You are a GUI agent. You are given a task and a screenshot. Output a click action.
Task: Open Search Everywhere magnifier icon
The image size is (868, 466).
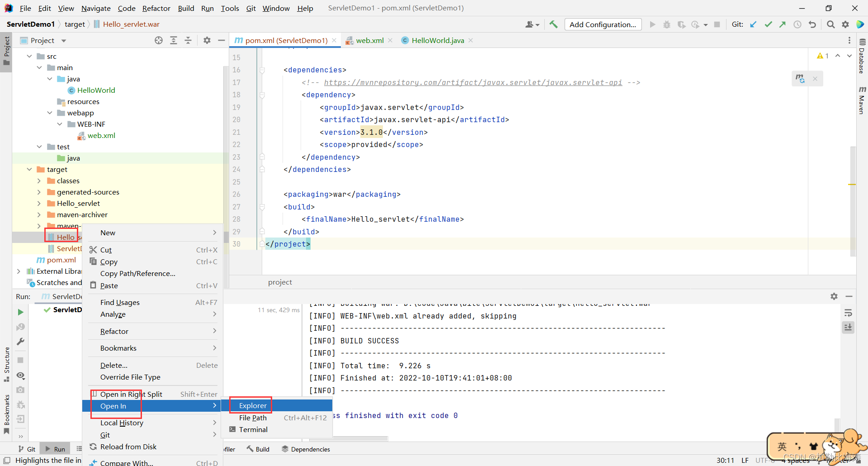tap(830, 24)
